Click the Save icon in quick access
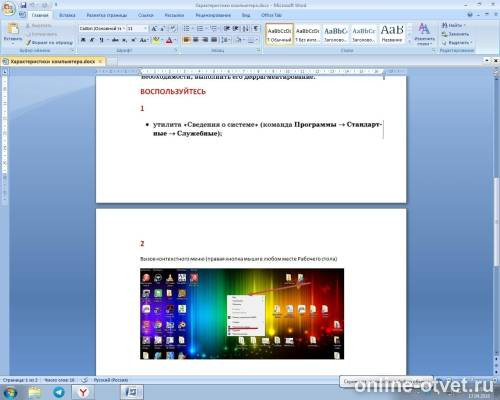This screenshot has height=400, width=500. (x=23, y=5)
